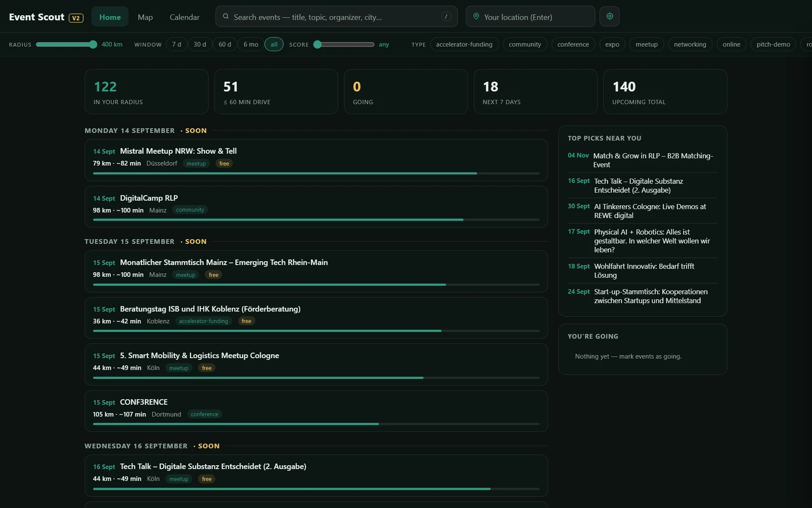This screenshot has width=812, height=508.
Task: Select the 6 mo window option
Action: pos(251,44)
